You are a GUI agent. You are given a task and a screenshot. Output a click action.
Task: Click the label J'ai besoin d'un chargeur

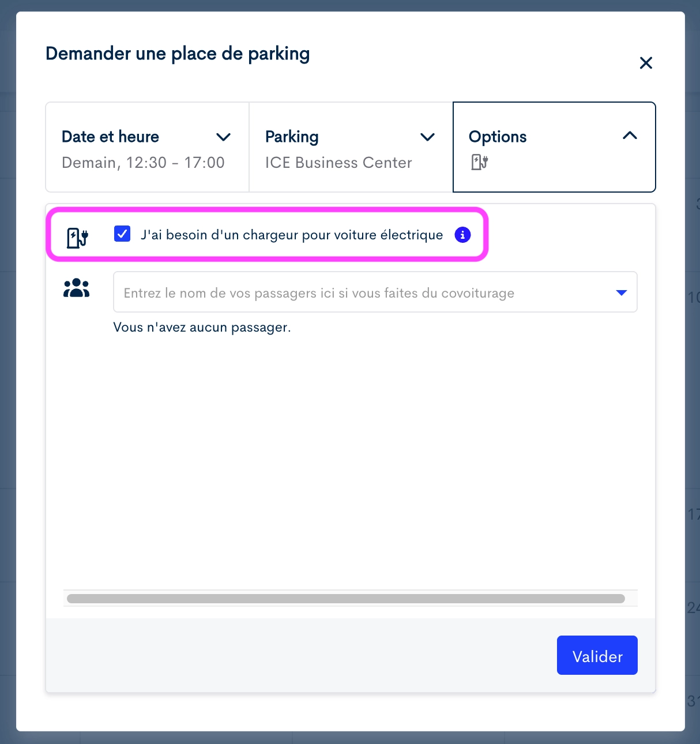(292, 235)
